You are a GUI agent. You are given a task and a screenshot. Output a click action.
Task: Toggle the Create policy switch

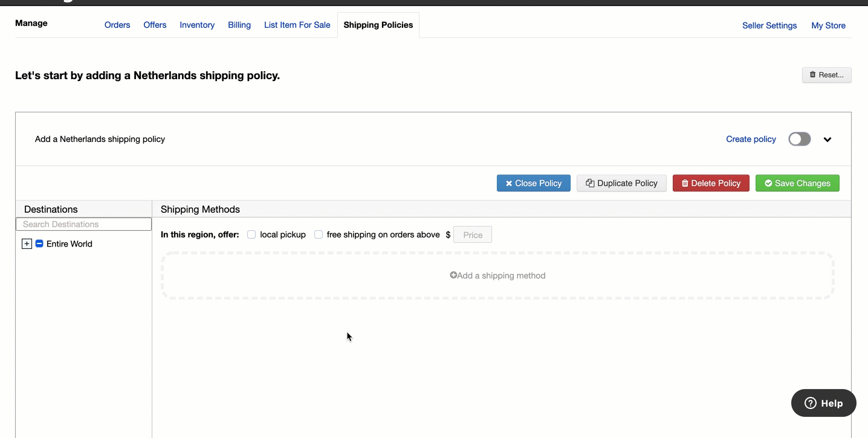799,139
